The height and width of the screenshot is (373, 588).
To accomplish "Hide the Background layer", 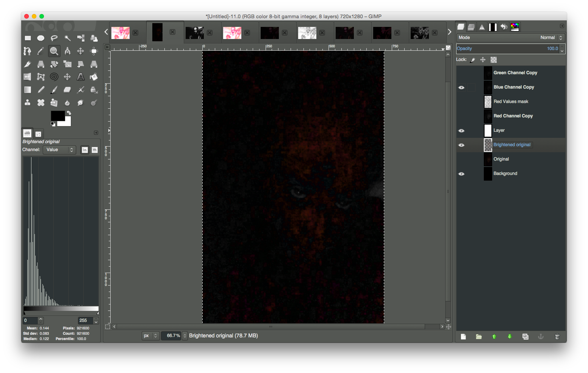I will [461, 174].
